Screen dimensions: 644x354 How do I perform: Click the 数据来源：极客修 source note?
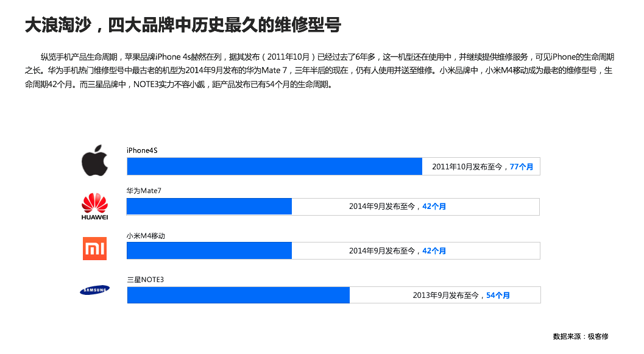click(x=581, y=336)
